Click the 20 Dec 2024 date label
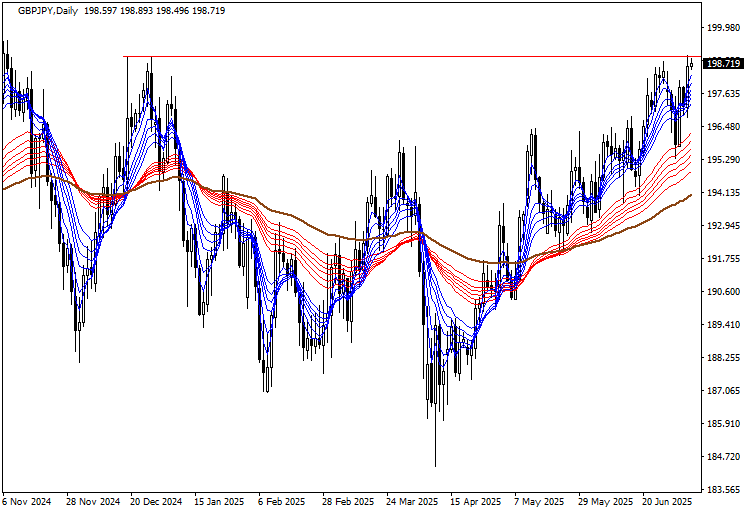 pos(156,502)
